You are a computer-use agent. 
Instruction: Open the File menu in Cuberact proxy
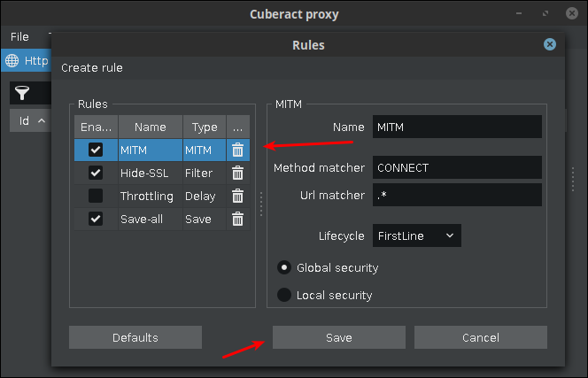click(x=19, y=37)
